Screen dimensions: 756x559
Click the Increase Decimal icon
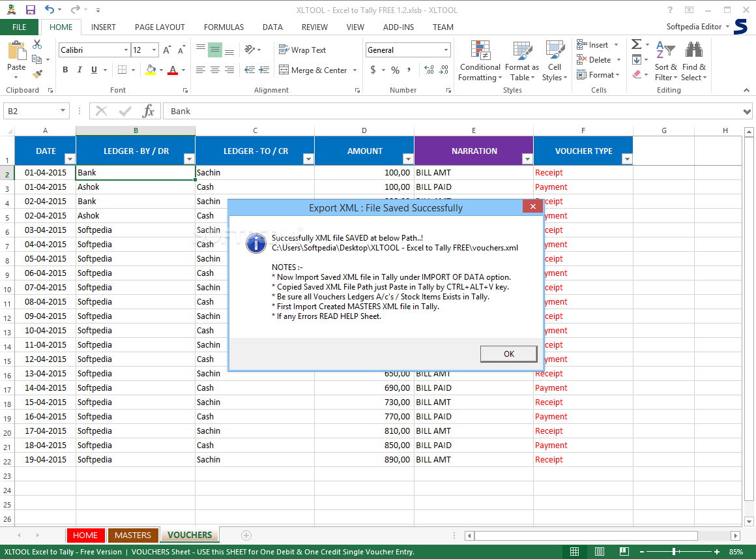[x=429, y=70]
